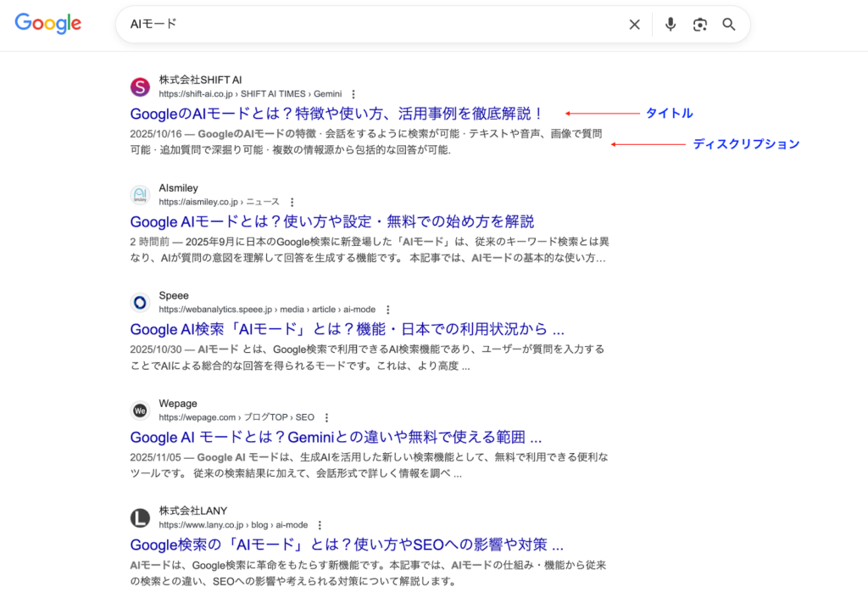Click the Google logo

pyautogui.click(x=48, y=24)
